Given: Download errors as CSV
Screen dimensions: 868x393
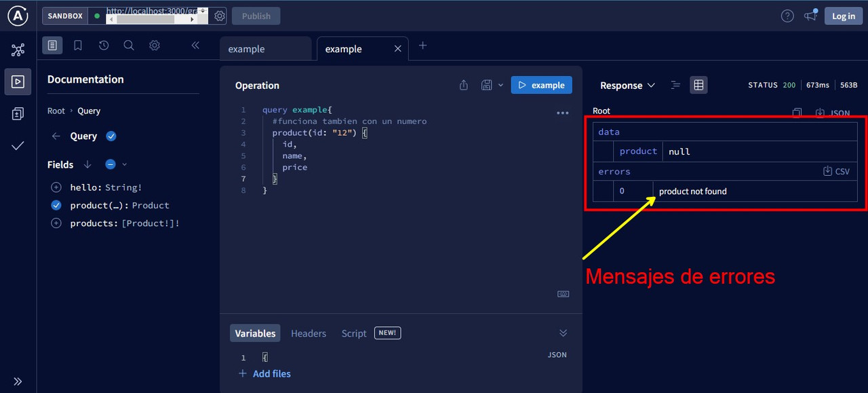Looking at the screenshot, I should [836, 172].
